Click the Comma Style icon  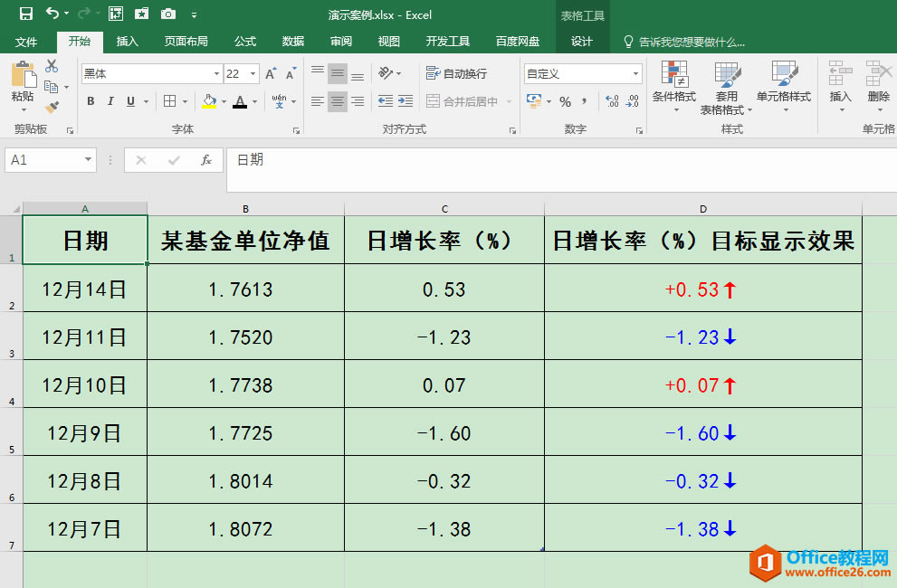pyautogui.click(x=584, y=101)
